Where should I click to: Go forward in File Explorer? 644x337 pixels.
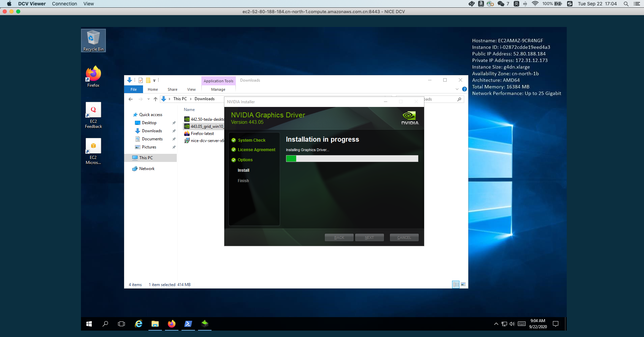click(140, 99)
